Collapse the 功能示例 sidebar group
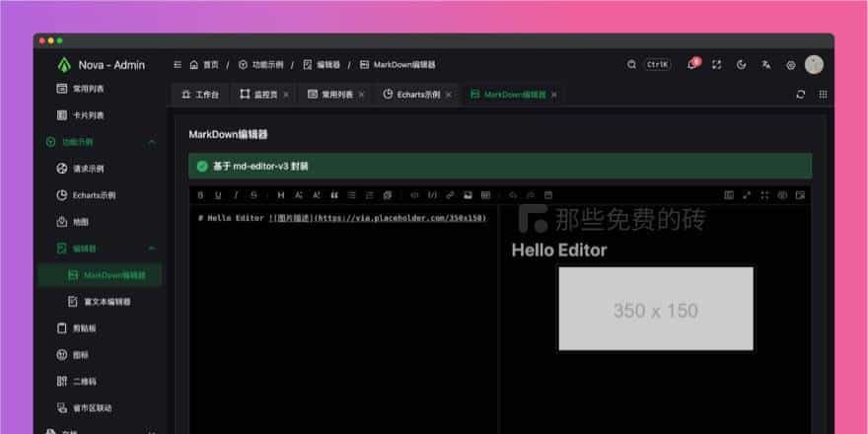 [101, 142]
